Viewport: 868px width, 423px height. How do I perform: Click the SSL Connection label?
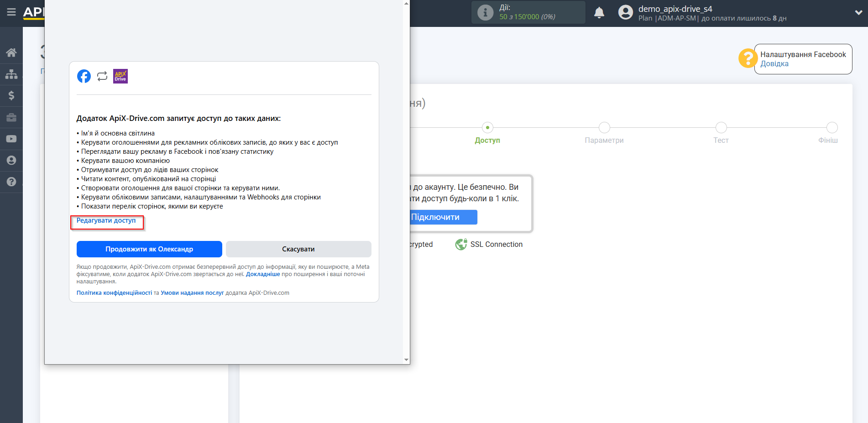[497, 245]
